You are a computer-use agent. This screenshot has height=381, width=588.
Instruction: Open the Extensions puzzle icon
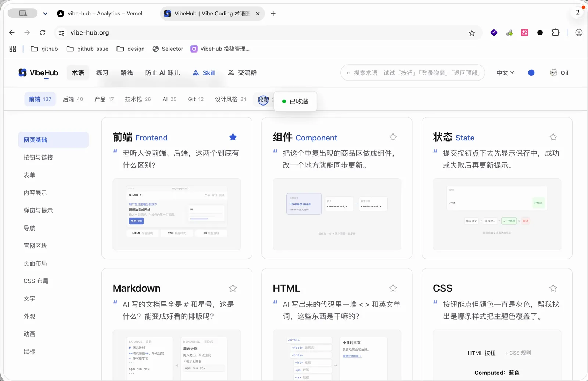click(556, 32)
